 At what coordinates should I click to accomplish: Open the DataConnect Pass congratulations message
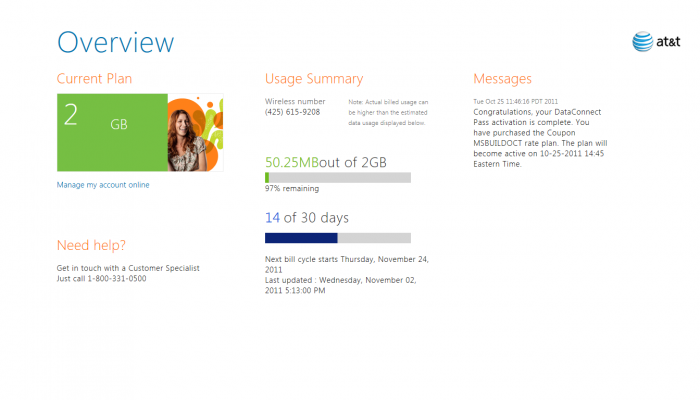click(x=540, y=138)
